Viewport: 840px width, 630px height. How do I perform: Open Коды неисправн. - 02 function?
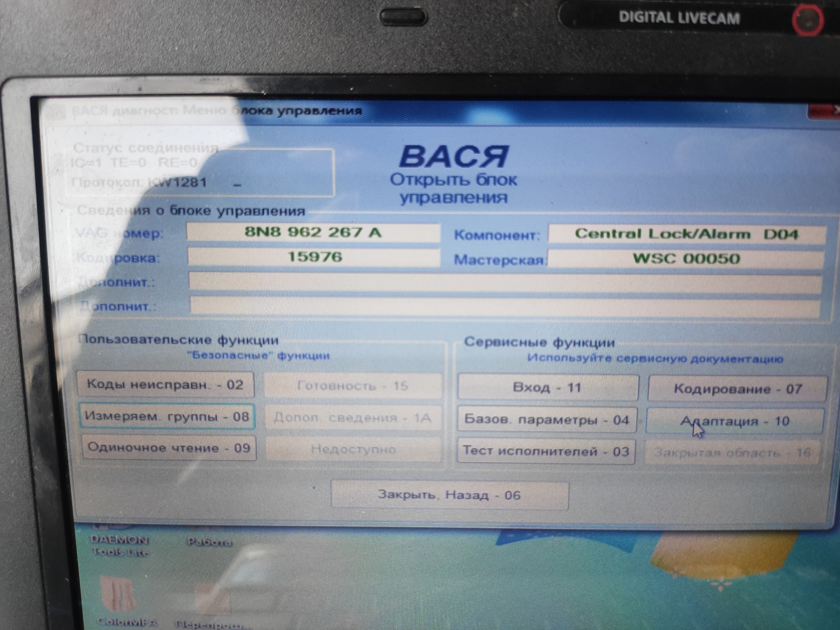pos(165,385)
